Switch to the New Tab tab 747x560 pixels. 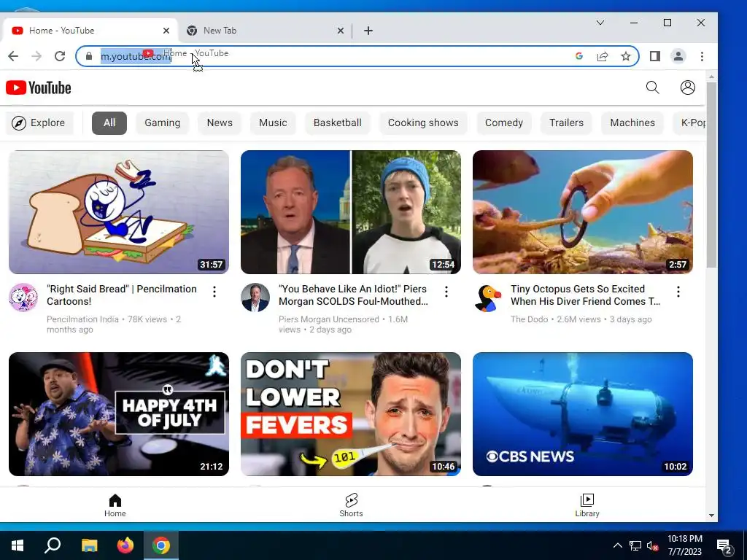coord(264,31)
